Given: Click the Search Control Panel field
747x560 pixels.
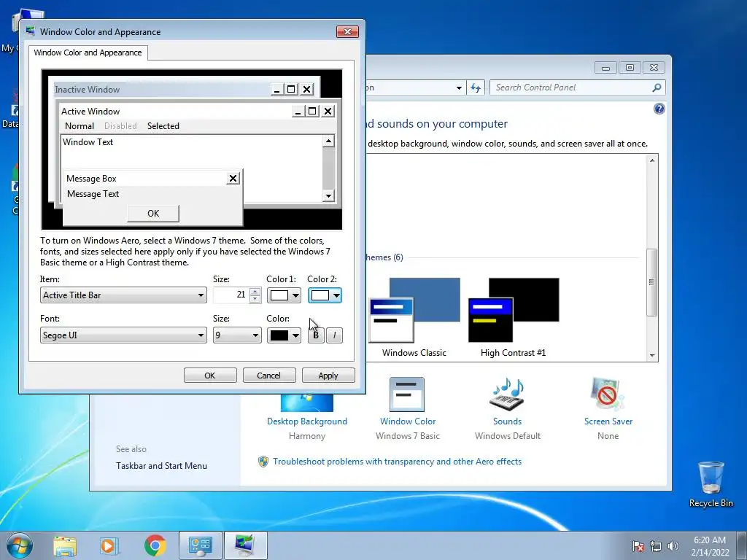Looking at the screenshot, I should tap(570, 87).
